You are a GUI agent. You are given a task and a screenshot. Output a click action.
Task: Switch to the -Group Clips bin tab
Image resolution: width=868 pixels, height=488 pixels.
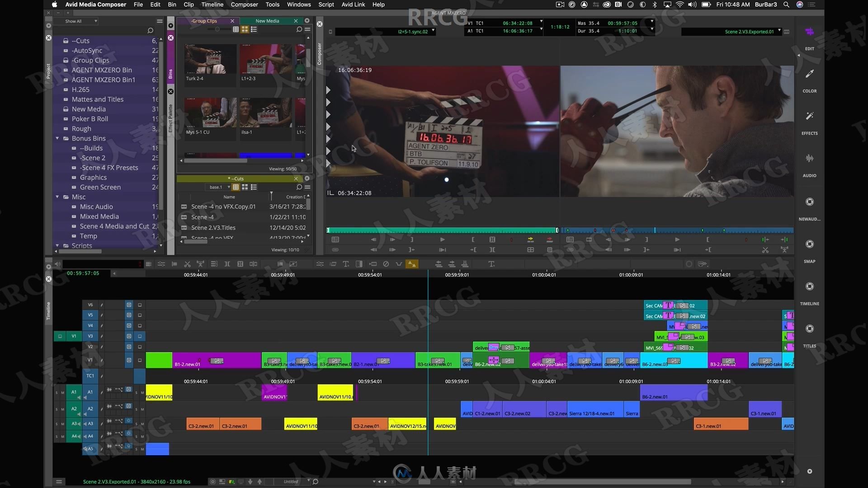204,21
